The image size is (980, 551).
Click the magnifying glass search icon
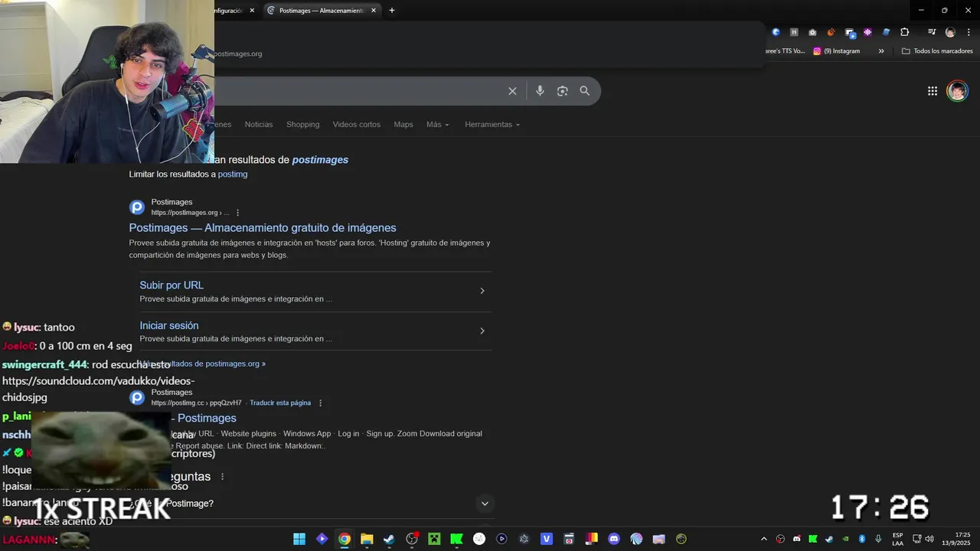[585, 91]
